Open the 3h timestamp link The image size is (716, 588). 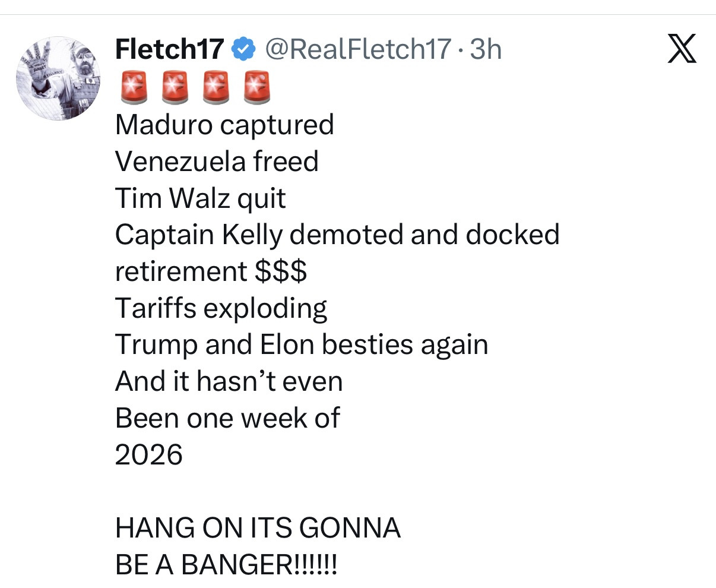486,49
